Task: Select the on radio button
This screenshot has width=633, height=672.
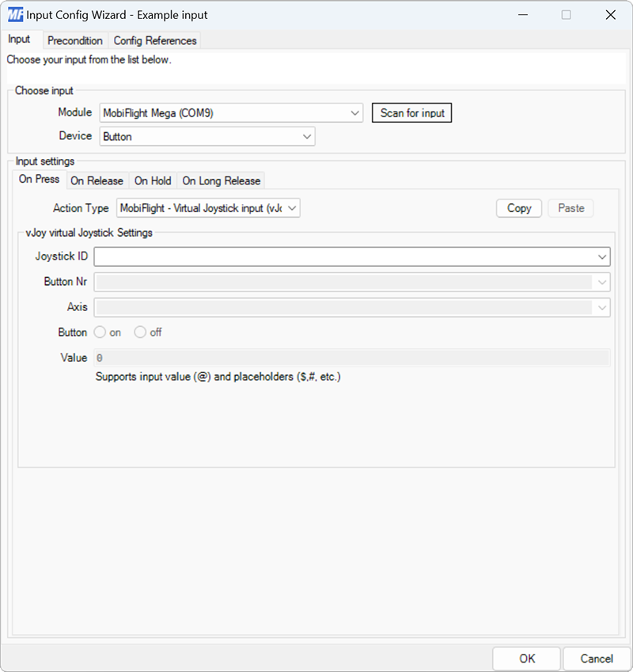Action: 100,332
